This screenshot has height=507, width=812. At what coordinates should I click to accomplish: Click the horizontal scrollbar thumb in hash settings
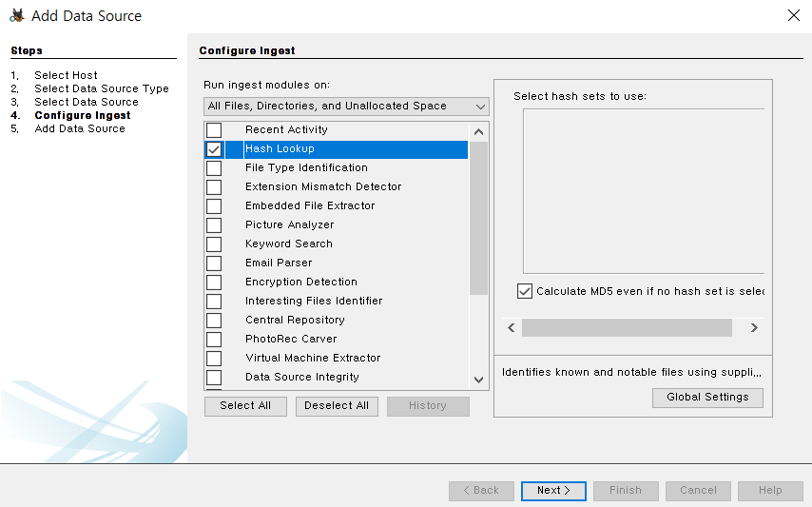pos(627,327)
